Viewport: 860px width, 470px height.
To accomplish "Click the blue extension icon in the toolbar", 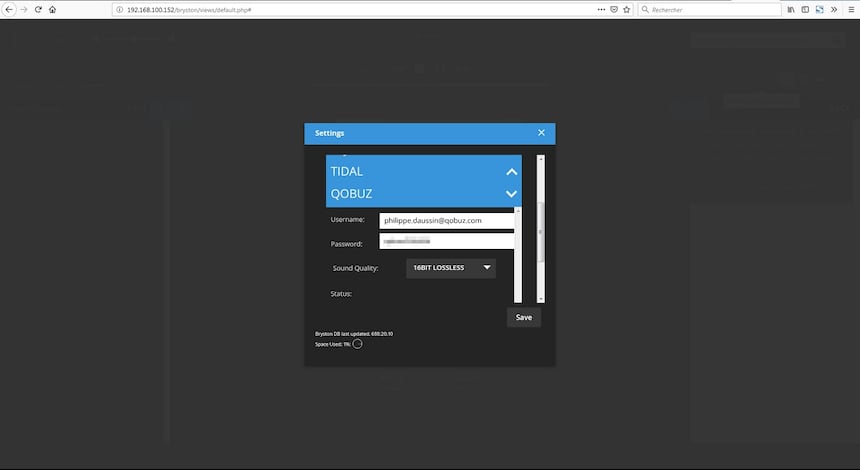I will click(x=819, y=9).
